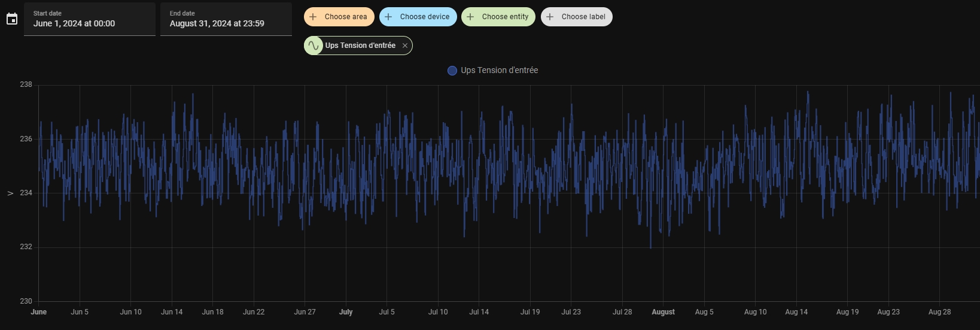Click the Jul 19 tick label

click(x=530, y=312)
